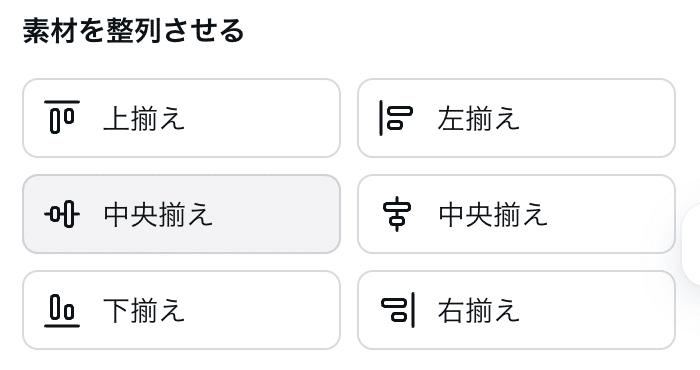The height and width of the screenshot is (370, 700).
Task: Click the top-align icon beside 上揃え
Action: click(62, 117)
